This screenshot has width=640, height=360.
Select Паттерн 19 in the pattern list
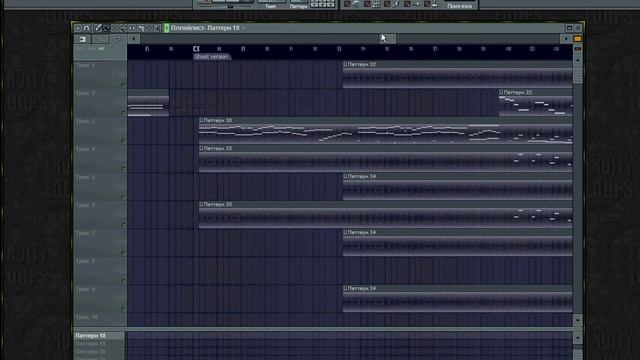click(x=99, y=344)
